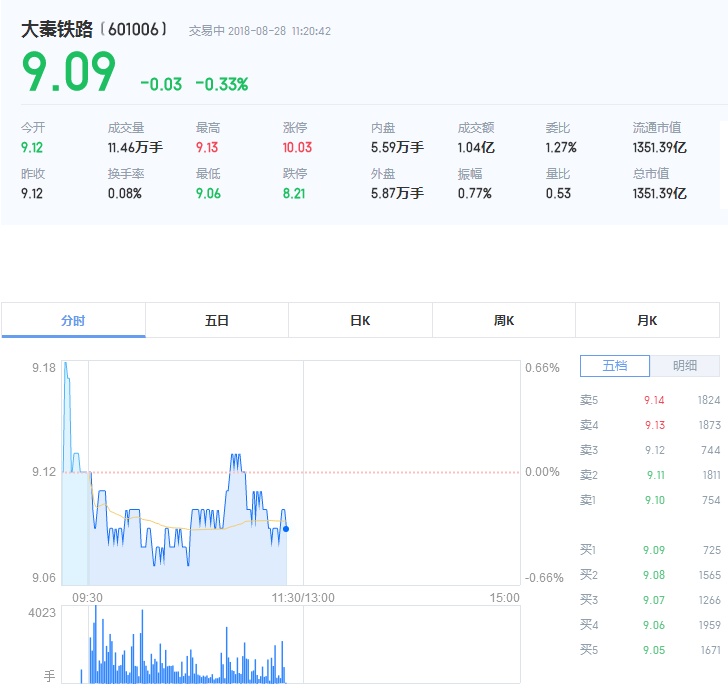This screenshot has height=695, width=728.
Task: Click the percent change -0.33%
Action: [x=222, y=84]
